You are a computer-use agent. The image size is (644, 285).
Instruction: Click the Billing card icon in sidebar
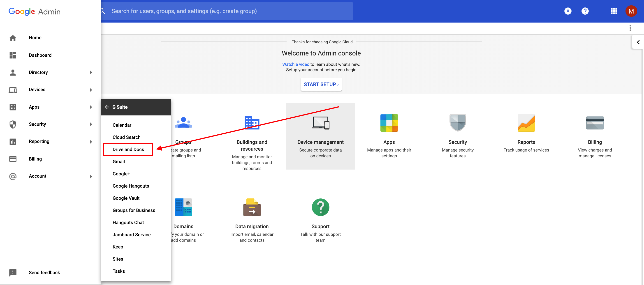pos(13,159)
